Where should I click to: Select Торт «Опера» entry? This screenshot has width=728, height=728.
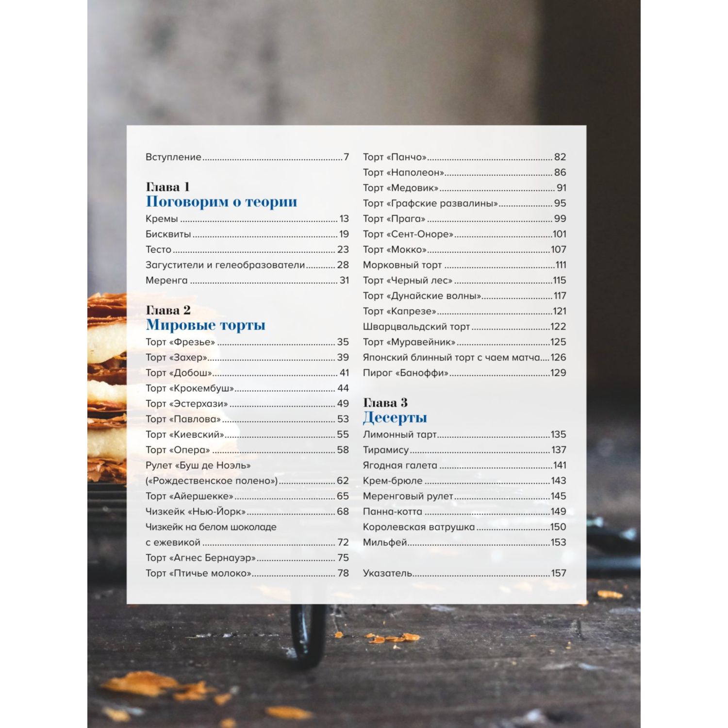[248, 450]
